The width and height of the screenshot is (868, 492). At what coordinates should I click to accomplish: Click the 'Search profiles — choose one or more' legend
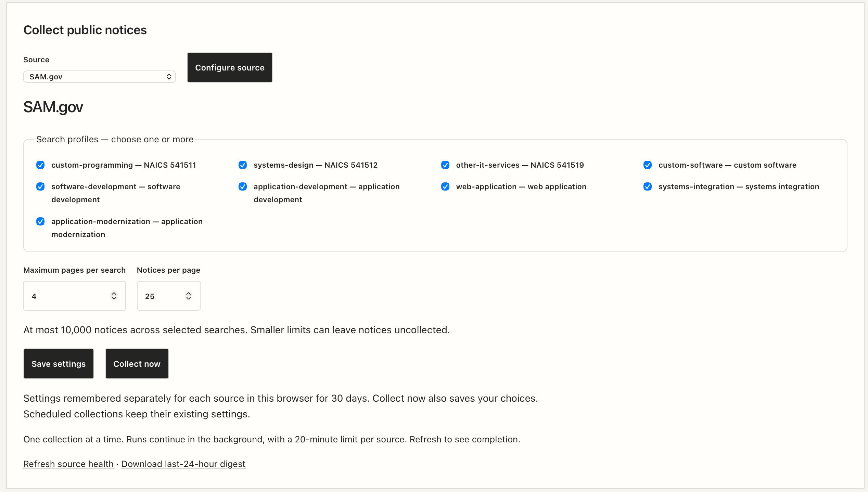point(115,140)
